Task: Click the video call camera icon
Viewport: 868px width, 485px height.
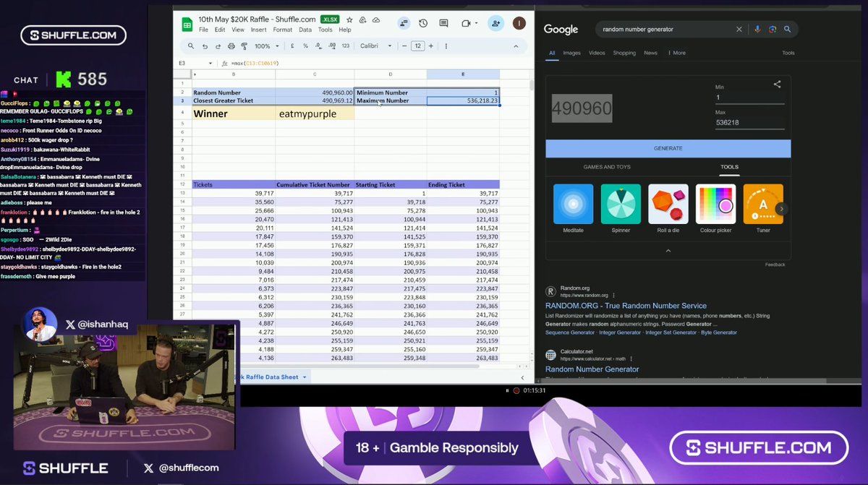Action: pyautogui.click(x=467, y=24)
